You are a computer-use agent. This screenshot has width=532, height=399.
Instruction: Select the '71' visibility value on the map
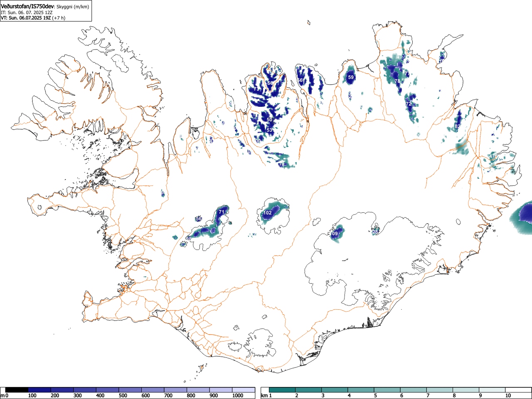coord(222,212)
